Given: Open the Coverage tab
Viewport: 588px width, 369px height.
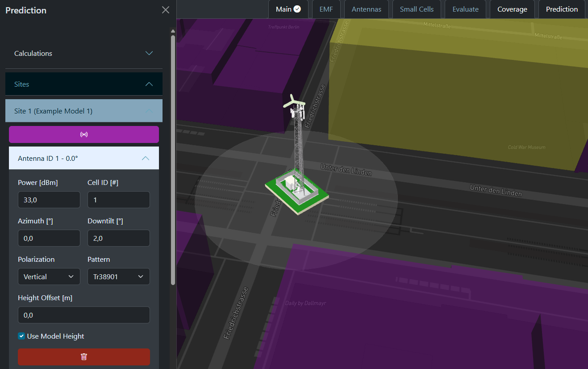Looking at the screenshot, I should click(512, 9).
